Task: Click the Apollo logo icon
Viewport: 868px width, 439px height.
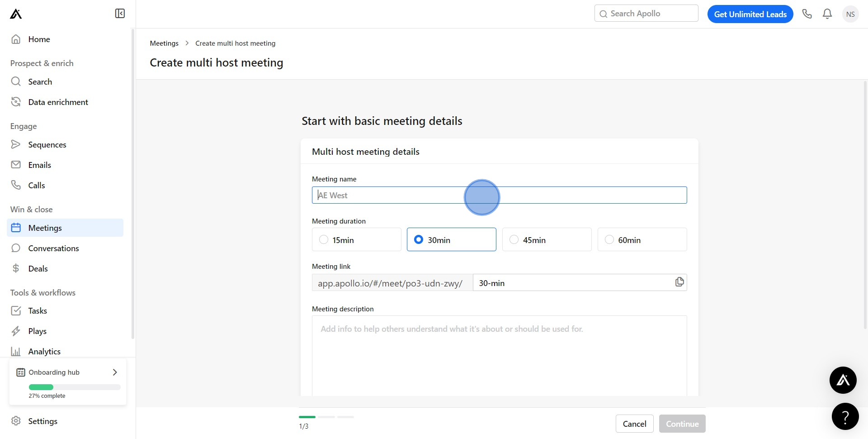Action: point(16,14)
